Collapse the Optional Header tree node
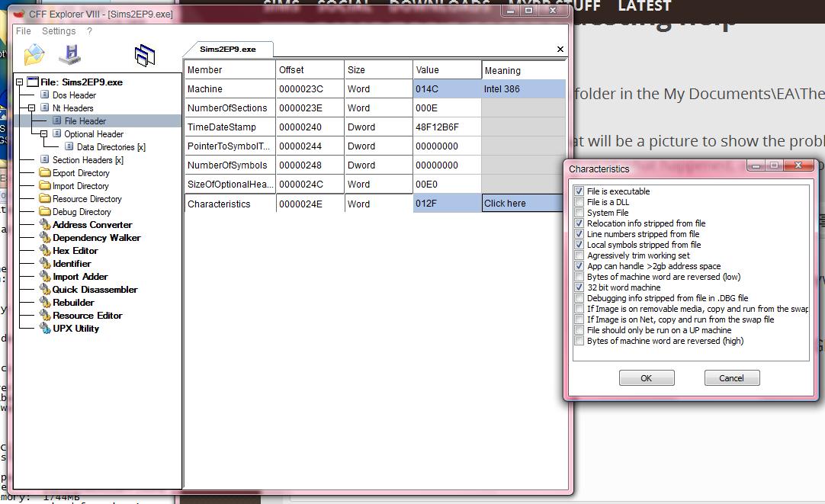 tap(44, 134)
